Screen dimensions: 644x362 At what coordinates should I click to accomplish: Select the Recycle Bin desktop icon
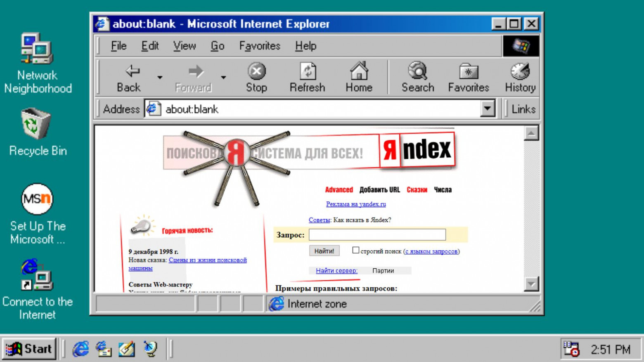38,132
